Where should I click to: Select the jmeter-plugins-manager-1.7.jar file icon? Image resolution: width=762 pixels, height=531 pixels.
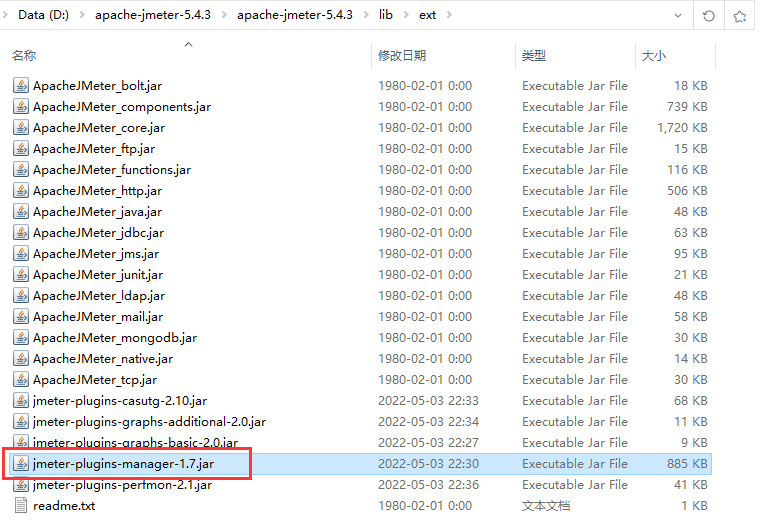coord(21,464)
